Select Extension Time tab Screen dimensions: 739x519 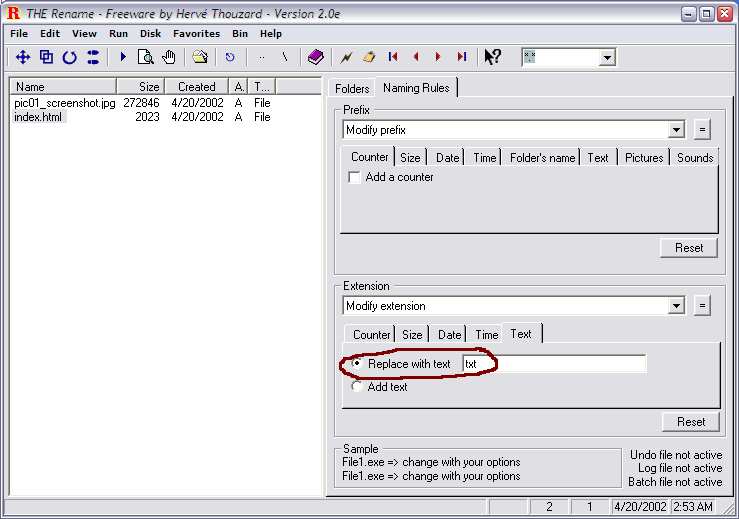(487, 335)
